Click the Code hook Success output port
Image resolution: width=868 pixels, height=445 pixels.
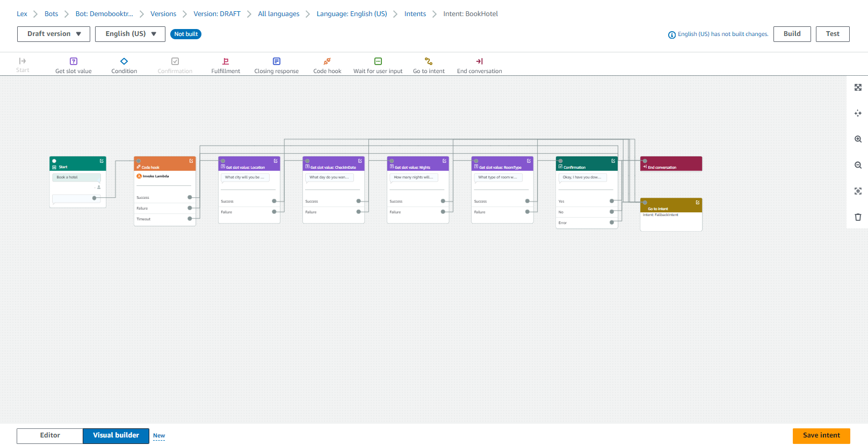(x=190, y=197)
